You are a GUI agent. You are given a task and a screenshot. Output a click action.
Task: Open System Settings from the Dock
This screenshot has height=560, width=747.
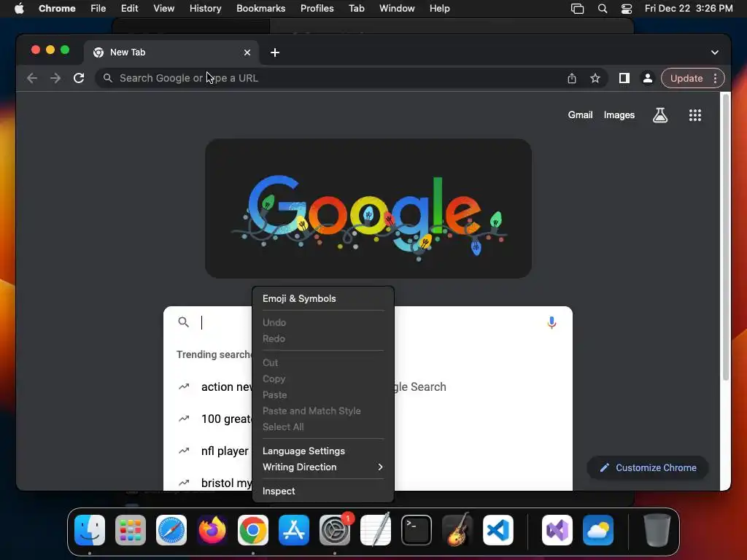[x=334, y=529]
